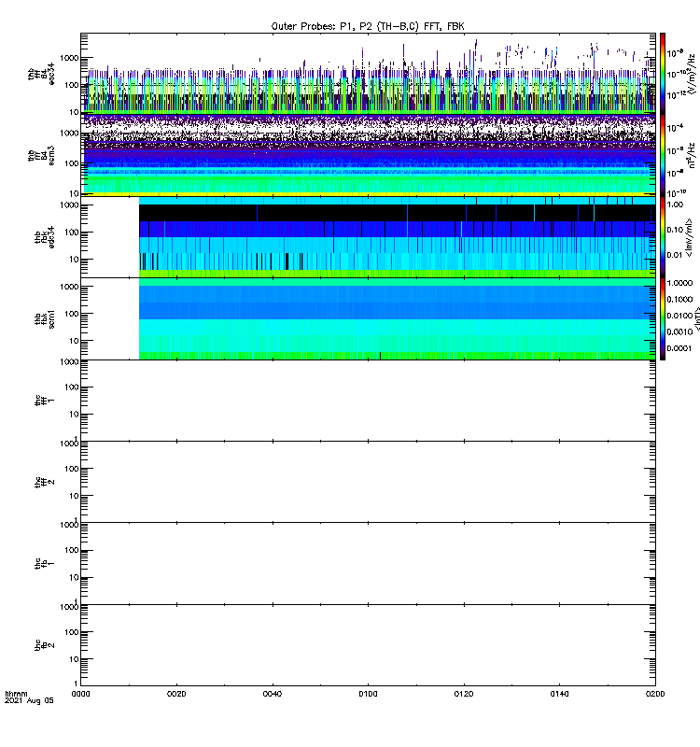Image resolution: width=700 pixels, height=747 pixels.
Task: Click the "0200" time axis label
Action: (x=655, y=694)
